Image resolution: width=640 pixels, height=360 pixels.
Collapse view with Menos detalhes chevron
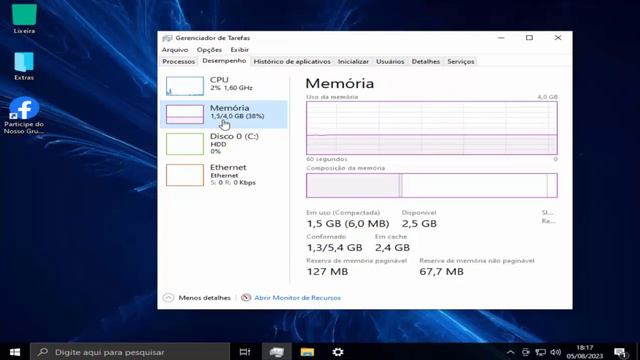(168, 298)
